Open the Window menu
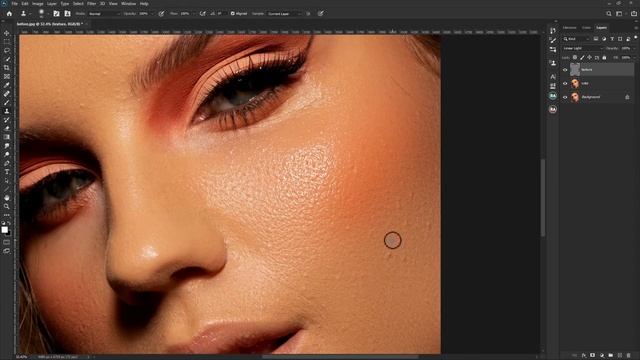 click(129, 4)
